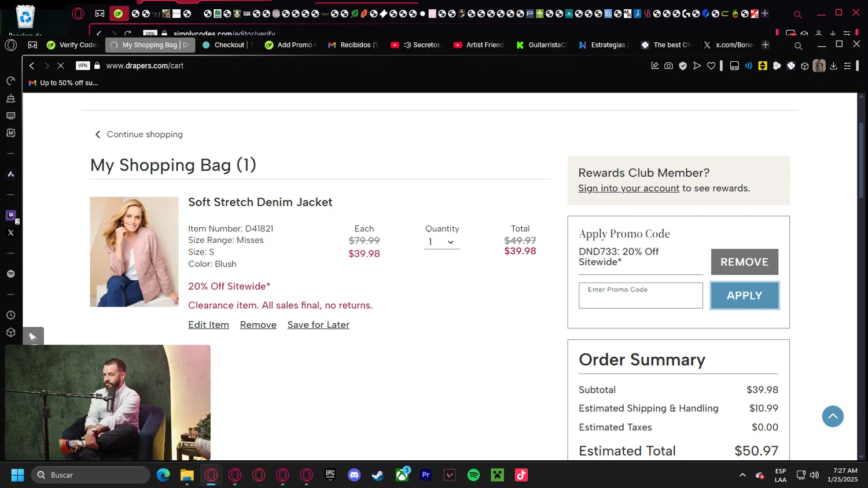Open GX Cleaner broom icon in sidebar
The image size is (868, 488).
[x=10, y=98]
